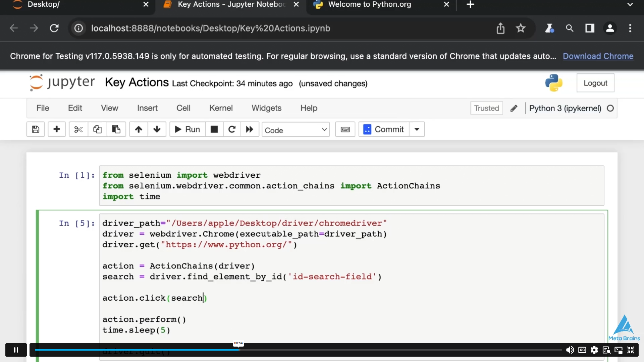
Task: Open the command palette keyboard icon
Action: pos(345,129)
